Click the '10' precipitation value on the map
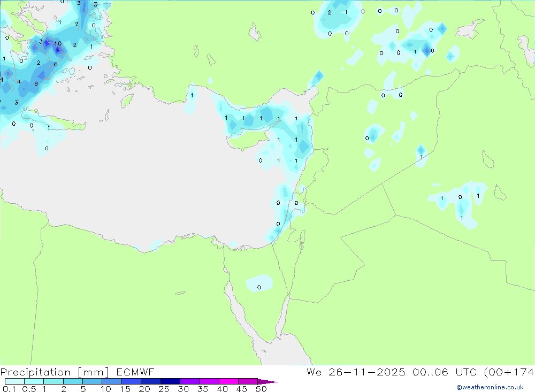This screenshot has width=535, height=392. (58, 43)
